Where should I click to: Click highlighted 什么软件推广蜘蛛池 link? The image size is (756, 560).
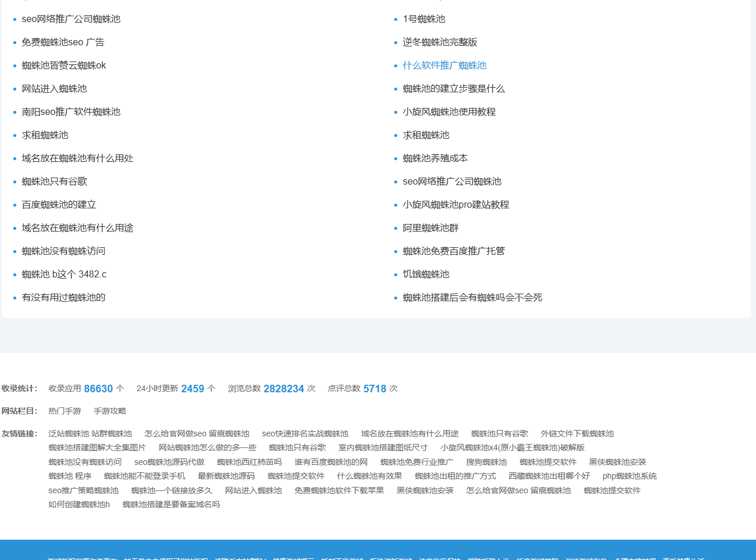[444, 66]
